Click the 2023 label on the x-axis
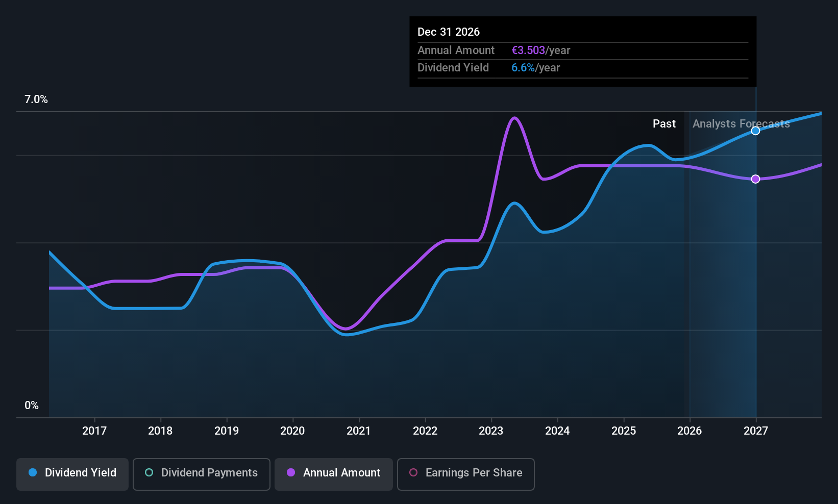This screenshot has width=838, height=504. (490, 431)
